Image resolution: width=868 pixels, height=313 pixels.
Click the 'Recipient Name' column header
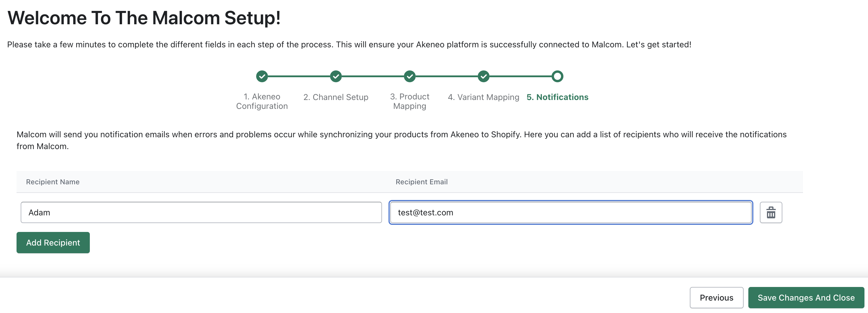tap(53, 181)
